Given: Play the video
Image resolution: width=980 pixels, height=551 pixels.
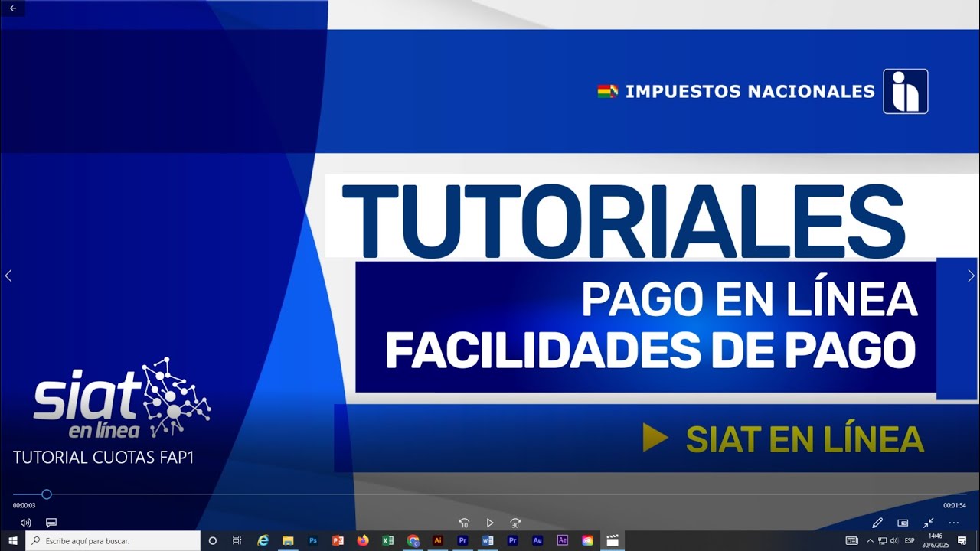Looking at the screenshot, I should click(490, 523).
